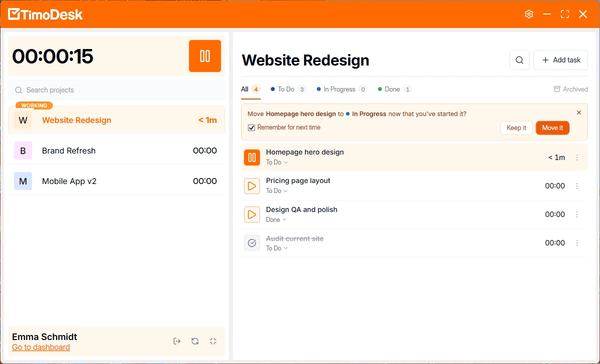
Task: Minimize the TimoDesk window
Action: click(547, 14)
